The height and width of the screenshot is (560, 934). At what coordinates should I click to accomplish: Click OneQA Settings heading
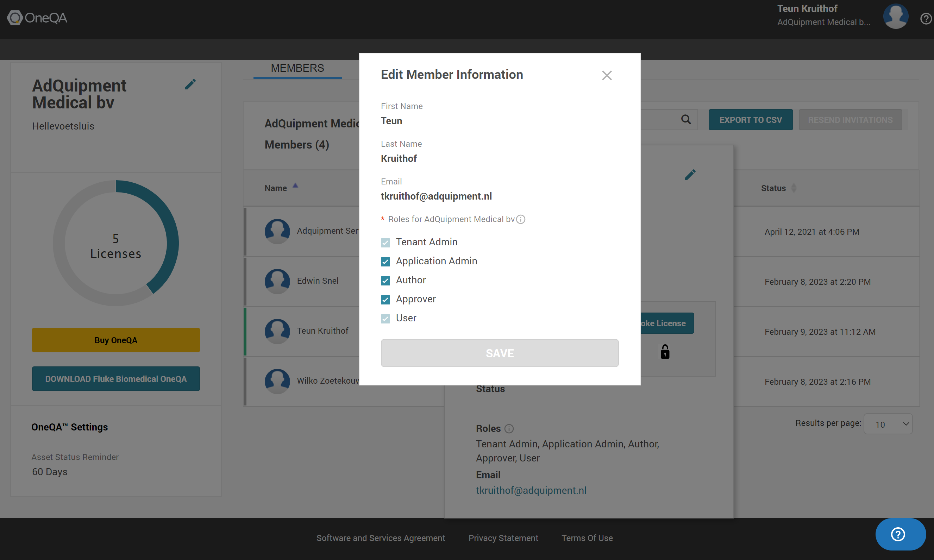click(x=69, y=427)
